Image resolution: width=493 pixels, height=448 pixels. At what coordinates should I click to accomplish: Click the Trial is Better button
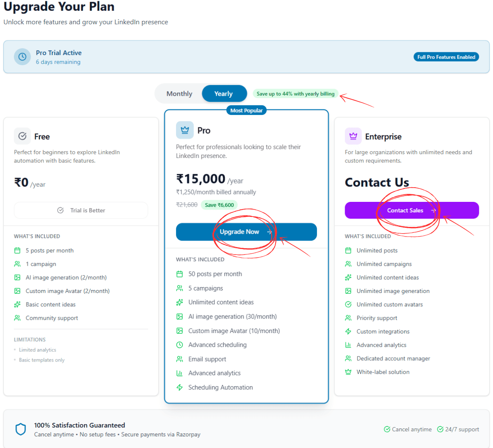pos(81,210)
